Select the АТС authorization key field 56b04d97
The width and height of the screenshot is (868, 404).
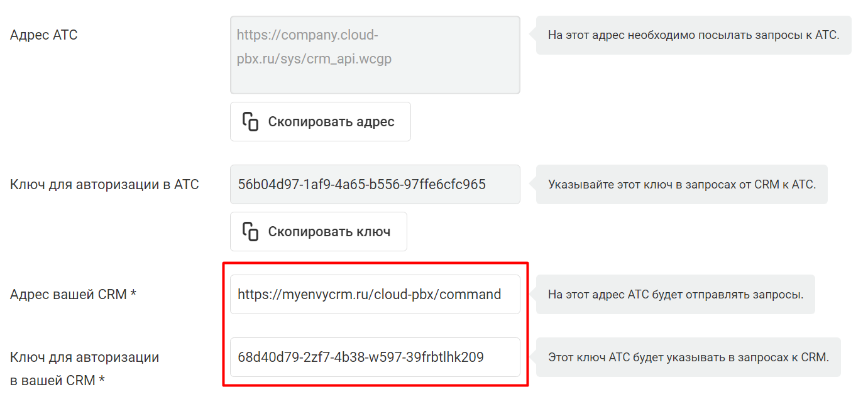click(x=375, y=185)
